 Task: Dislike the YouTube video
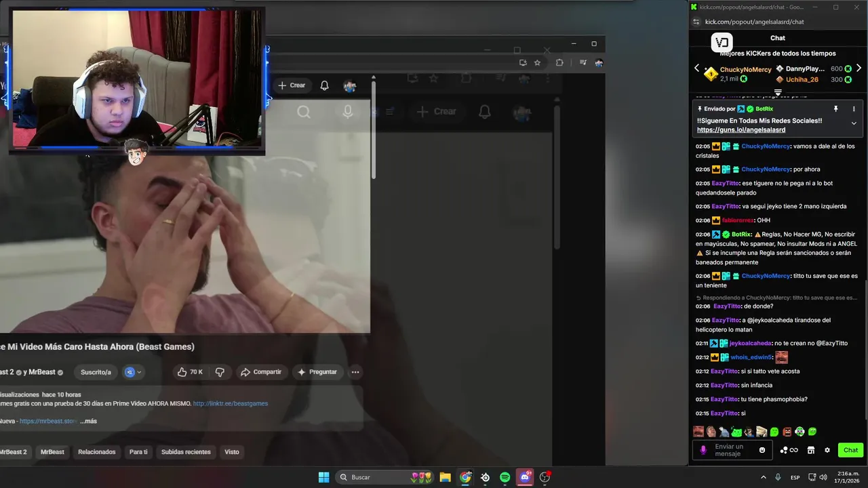click(220, 372)
